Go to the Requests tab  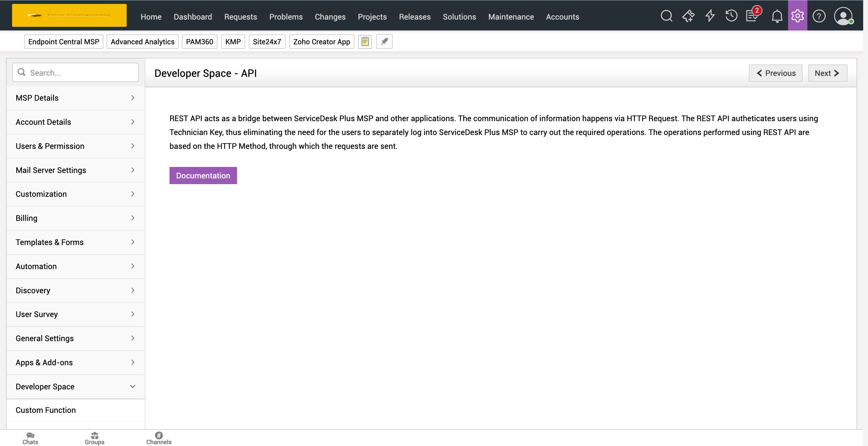click(240, 17)
